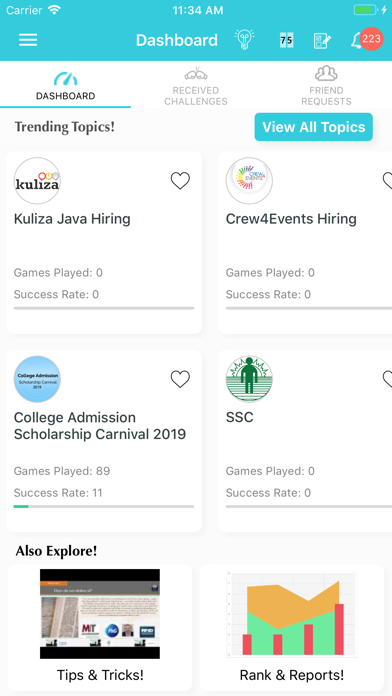
Task: Favorite College Admission Scholarship Carnival 2019
Action: click(180, 379)
